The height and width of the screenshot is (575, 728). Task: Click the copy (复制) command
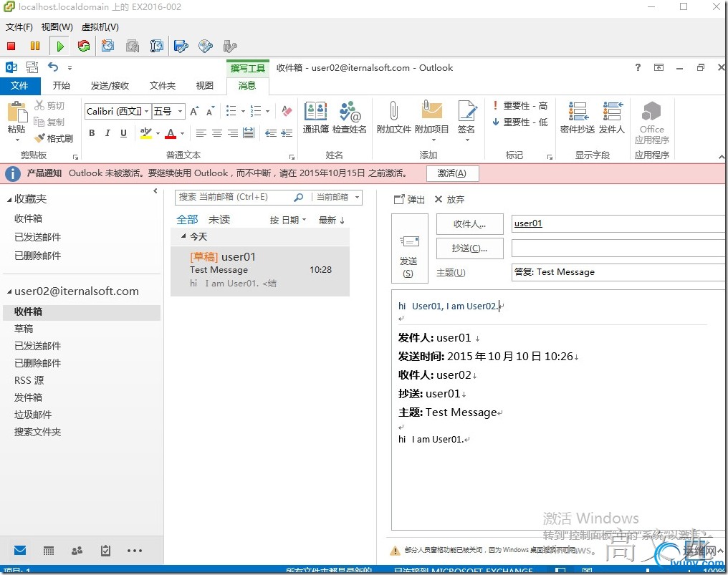pos(49,122)
